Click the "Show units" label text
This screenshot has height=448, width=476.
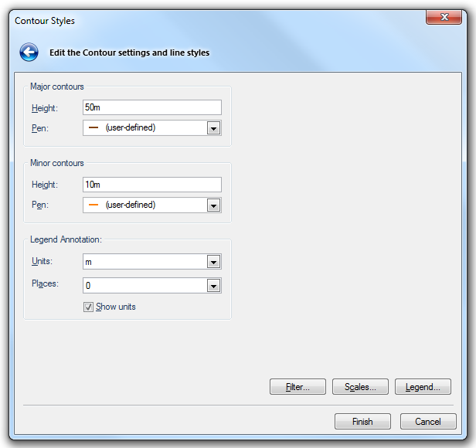point(116,307)
